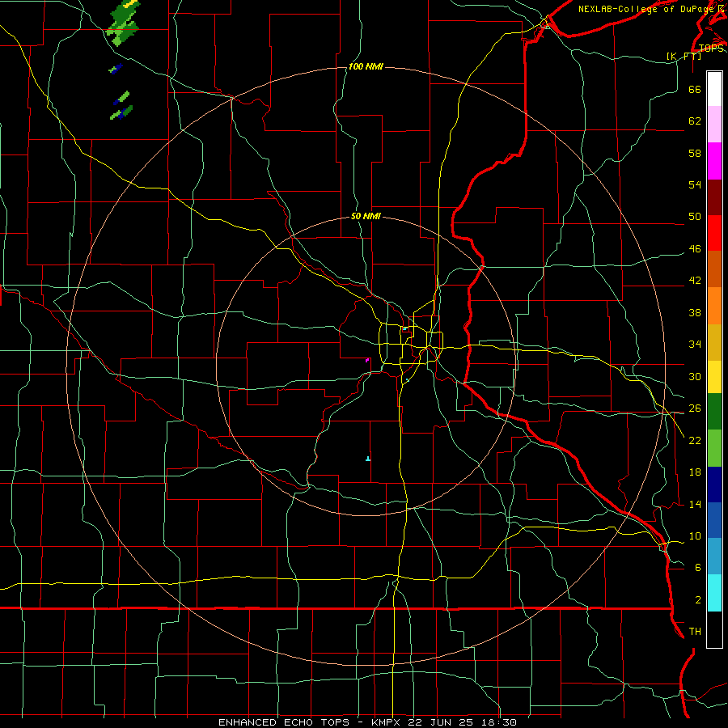Click the navy blue legend swatch
The image size is (728, 728).
[x=714, y=485]
